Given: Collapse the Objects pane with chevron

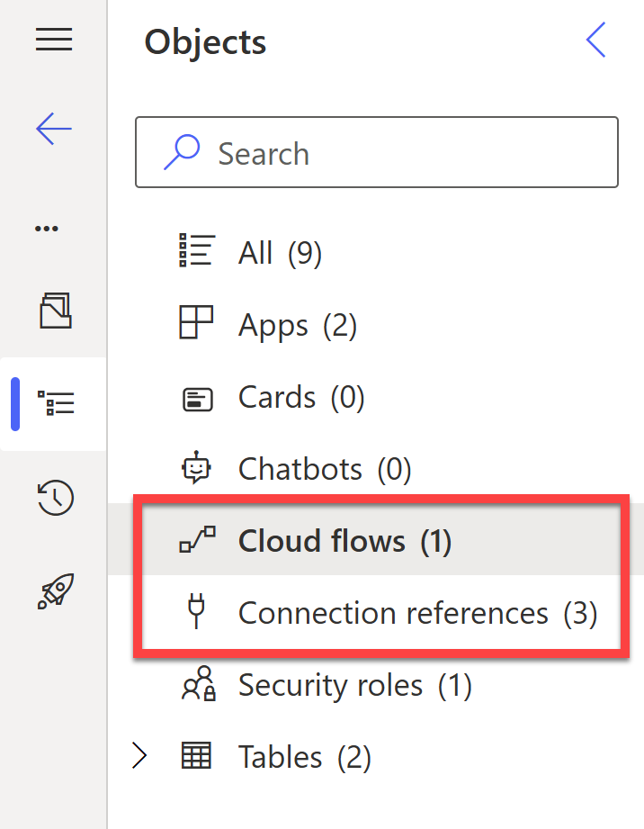Looking at the screenshot, I should [x=596, y=40].
